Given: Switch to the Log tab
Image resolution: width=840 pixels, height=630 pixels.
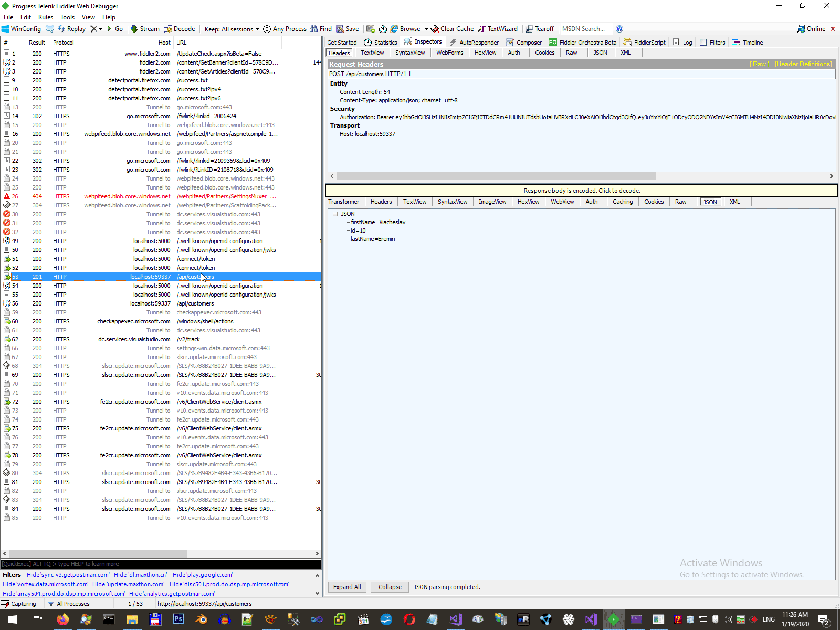Looking at the screenshot, I should [x=682, y=43].
